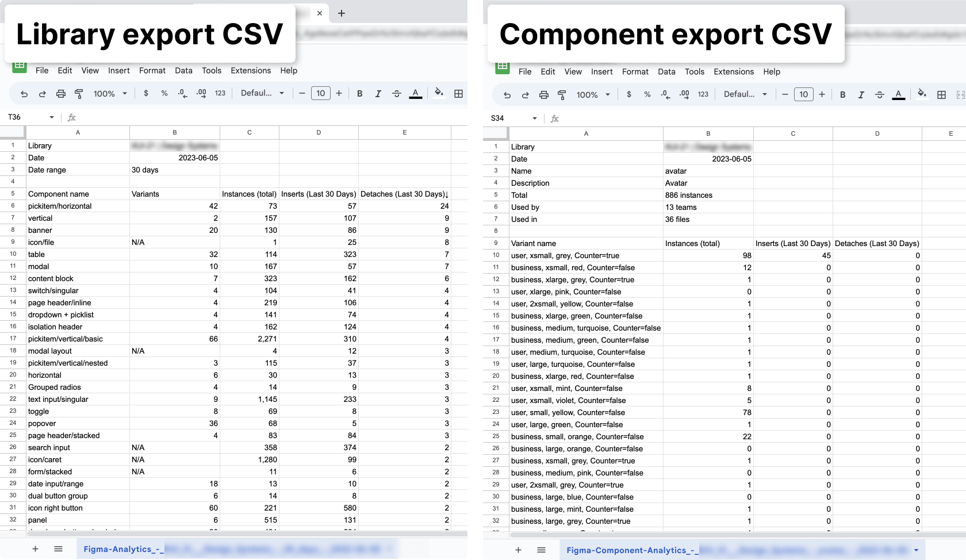
Task: Close the current browser tab
Action: (x=320, y=13)
